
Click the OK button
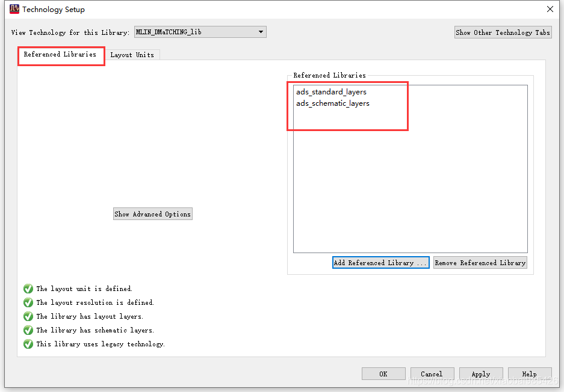383,374
